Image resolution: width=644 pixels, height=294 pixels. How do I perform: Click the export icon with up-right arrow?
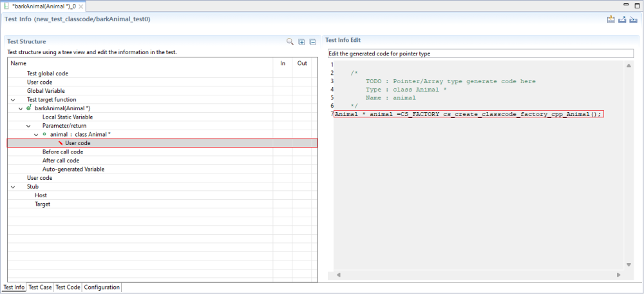click(622, 19)
